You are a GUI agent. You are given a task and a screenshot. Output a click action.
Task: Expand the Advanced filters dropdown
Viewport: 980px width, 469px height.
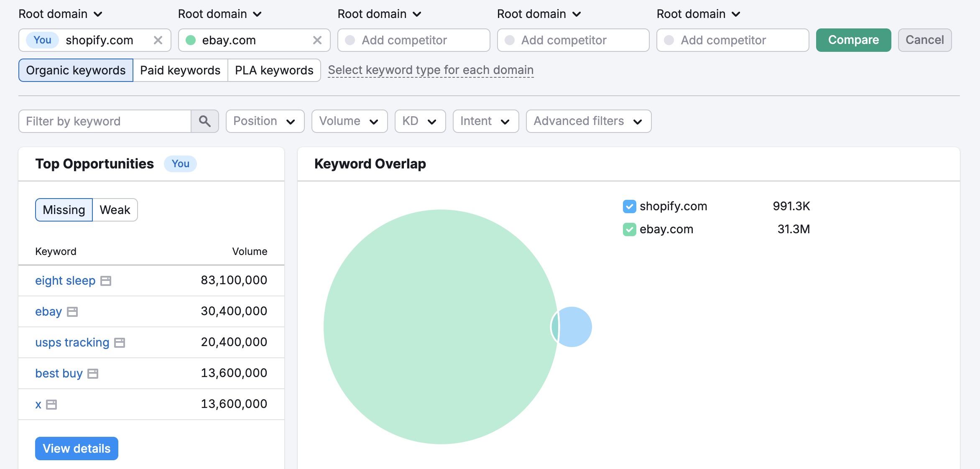589,121
